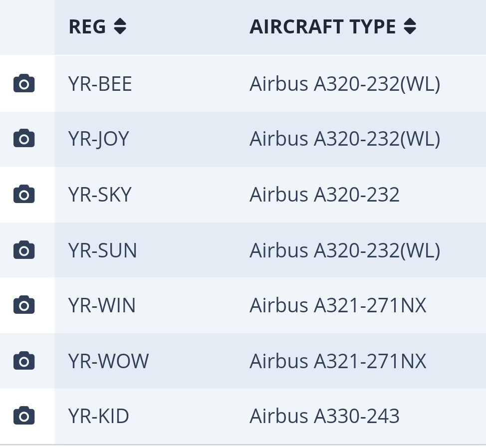Viewport: 486px width, 448px height.
Task: Open registration YR-BEE
Action: tap(100, 84)
